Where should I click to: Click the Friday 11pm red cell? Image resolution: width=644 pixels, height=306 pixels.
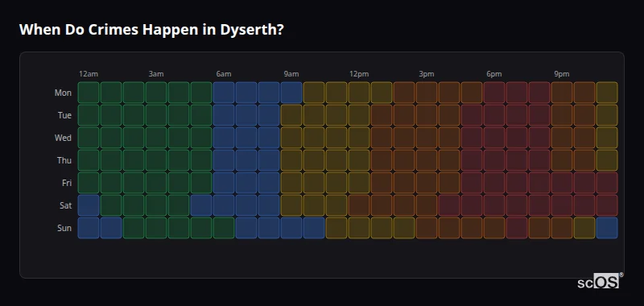click(607, 183)
